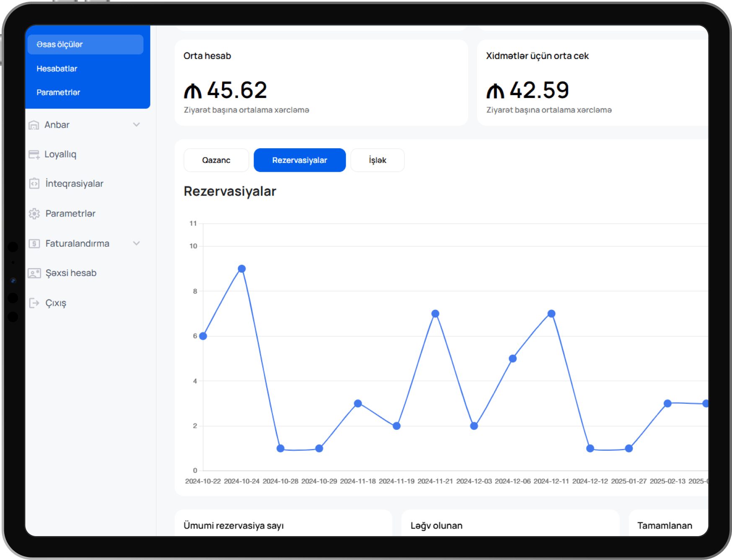Click the manat symbol beside 42.59
This screenshot has width=732, height=560.
click(x=495, y=91)
